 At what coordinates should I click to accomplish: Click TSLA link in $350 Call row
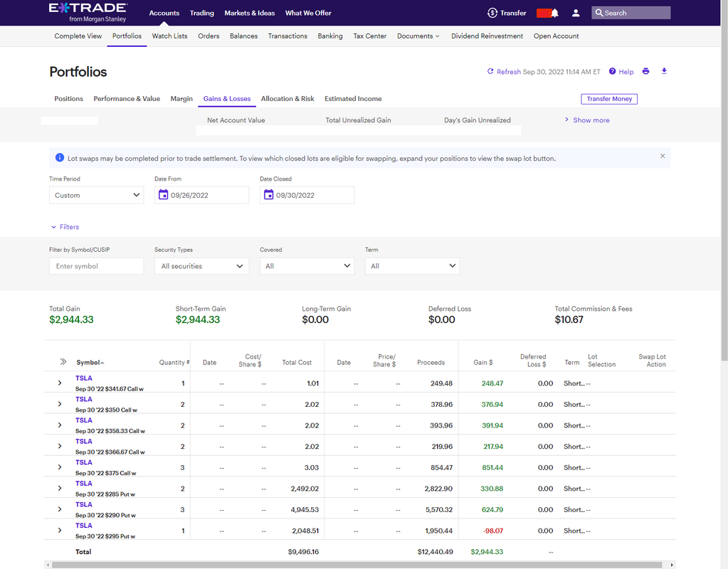(x=83, y=399)
